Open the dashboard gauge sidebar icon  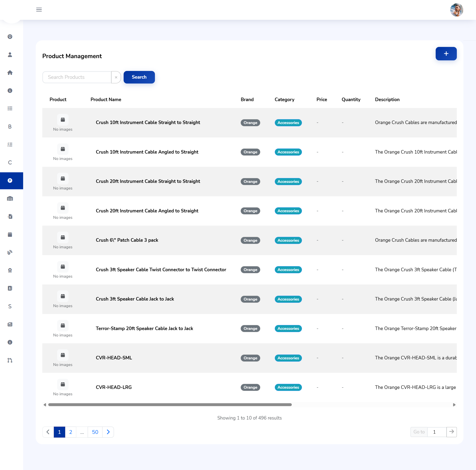[10, 36]
